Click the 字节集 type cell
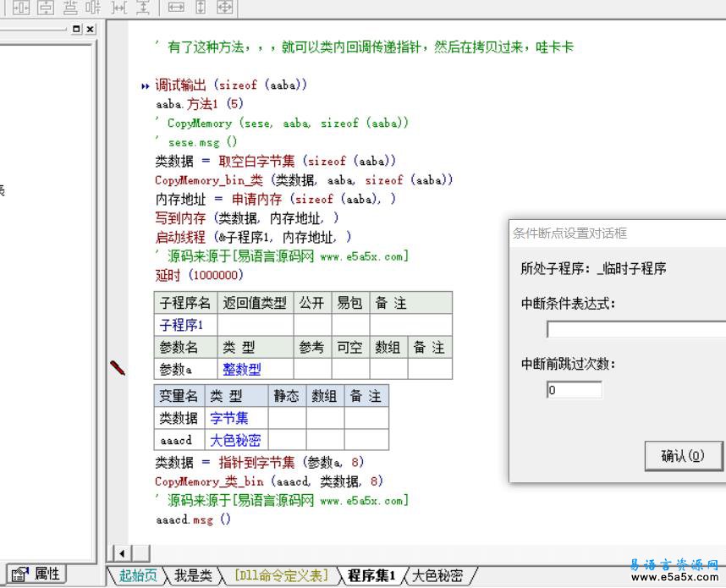The width and height of the screenshot is (726, 588). pos(237,418)
